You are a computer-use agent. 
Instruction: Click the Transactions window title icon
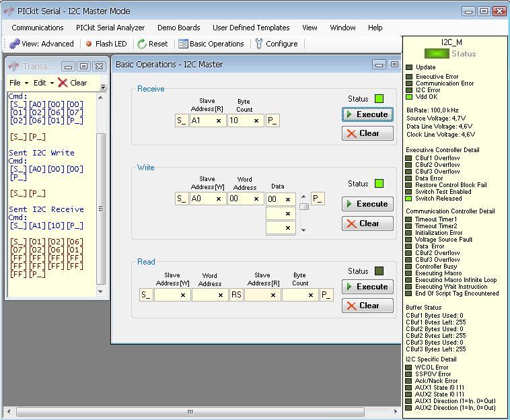14,66
